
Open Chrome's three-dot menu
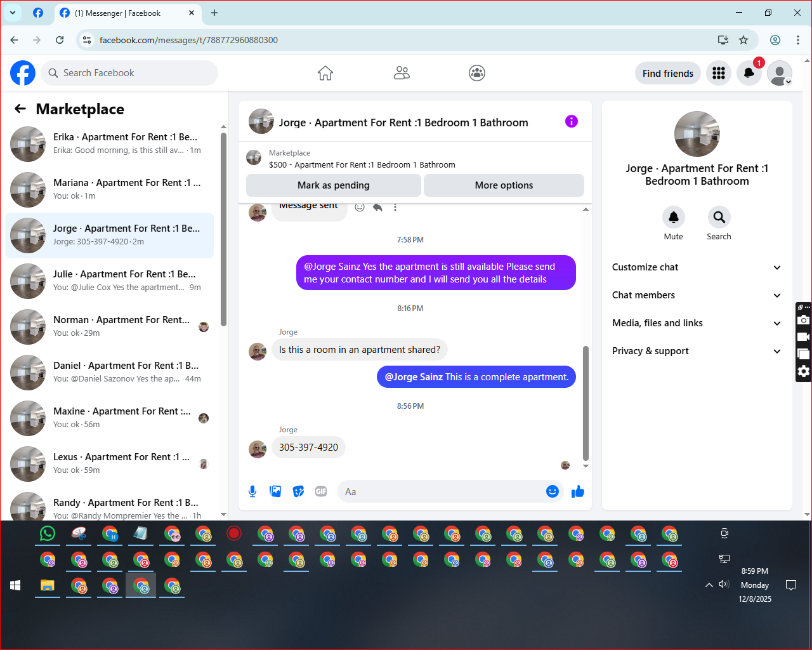(798, 40)
